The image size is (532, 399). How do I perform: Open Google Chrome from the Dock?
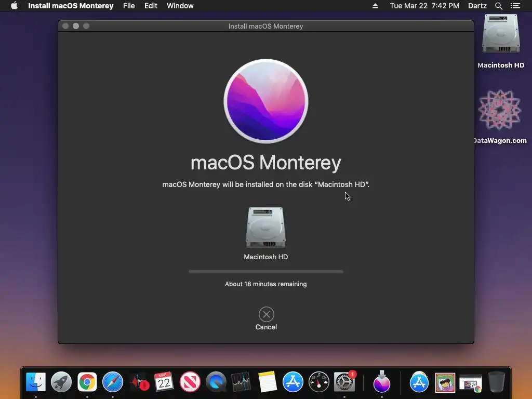point(87,382)
